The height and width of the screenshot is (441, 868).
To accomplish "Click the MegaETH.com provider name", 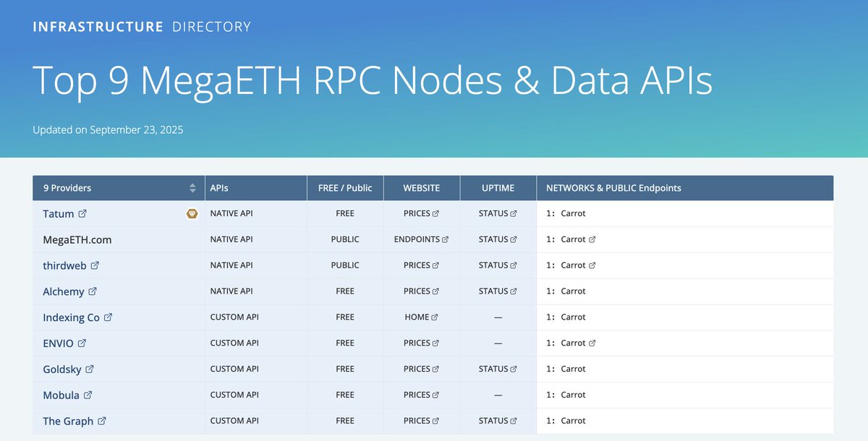I will pyautogui.click(x=77, y=239).
